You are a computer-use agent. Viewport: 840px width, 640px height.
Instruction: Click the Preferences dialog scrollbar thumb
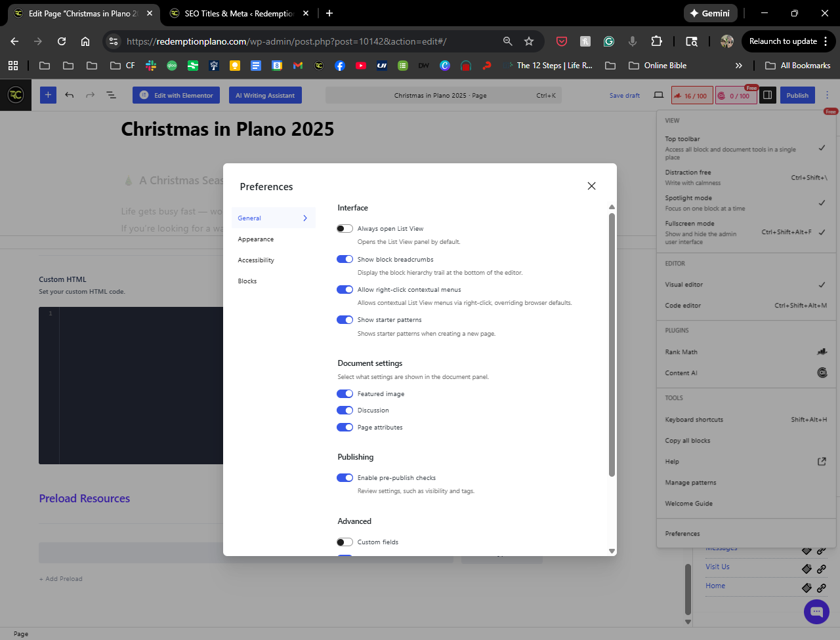point(612,341)
